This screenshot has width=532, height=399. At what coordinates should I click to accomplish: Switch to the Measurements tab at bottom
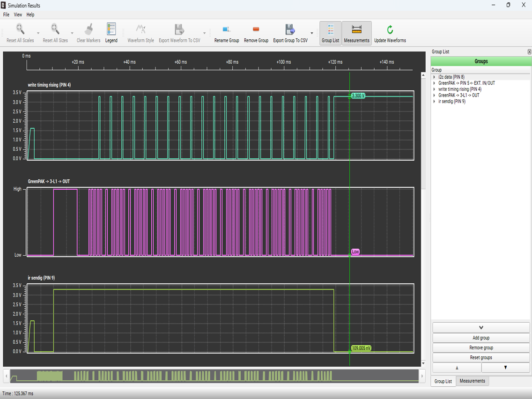tap(472, 381)
